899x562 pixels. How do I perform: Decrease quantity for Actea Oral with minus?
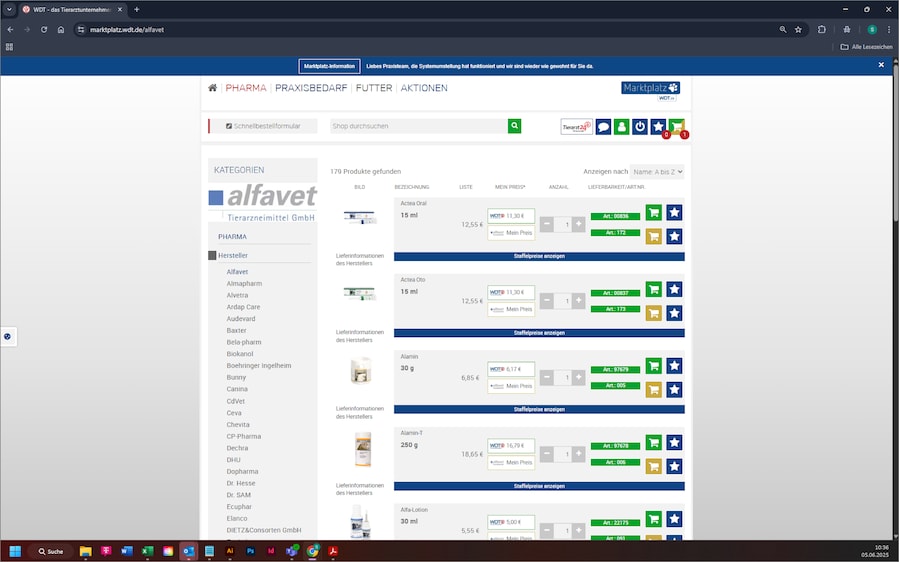tap(547, 224)
